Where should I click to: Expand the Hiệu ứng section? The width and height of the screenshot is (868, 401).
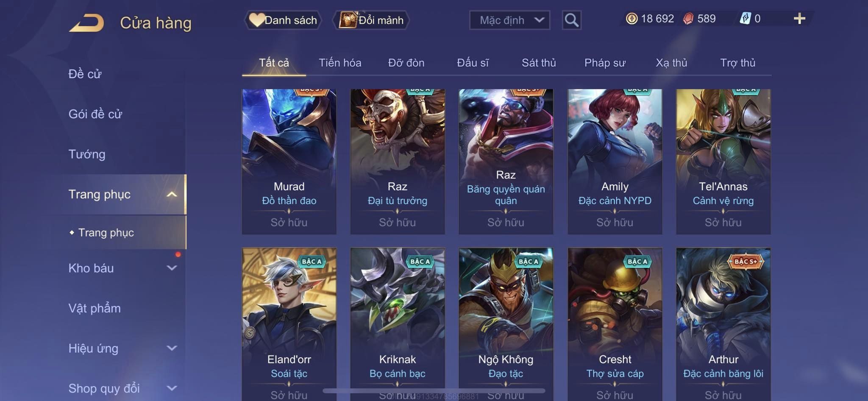pyautogui.click(x=122, y=348)
